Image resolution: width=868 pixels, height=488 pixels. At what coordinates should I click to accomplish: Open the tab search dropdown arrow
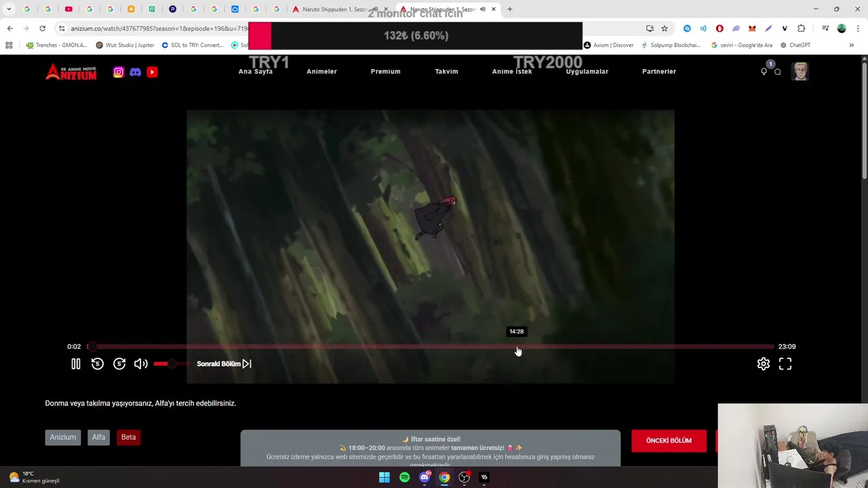[x=9, y=9]
